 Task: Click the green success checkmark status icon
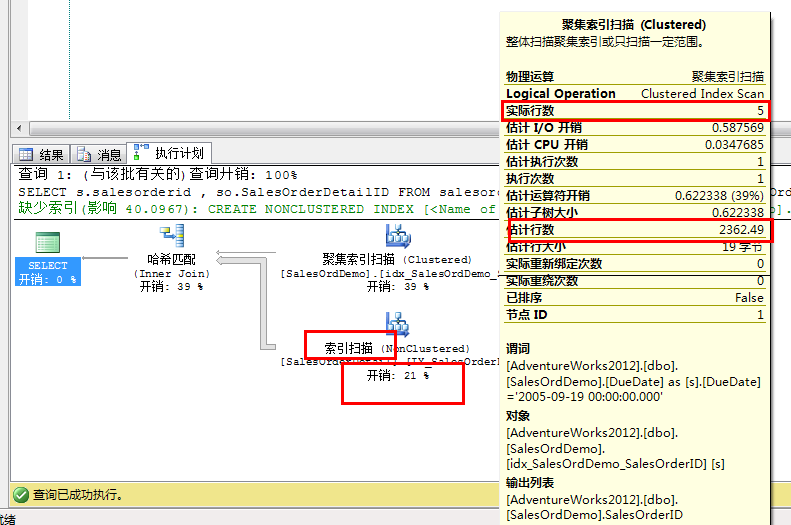[x=21, y=495]
